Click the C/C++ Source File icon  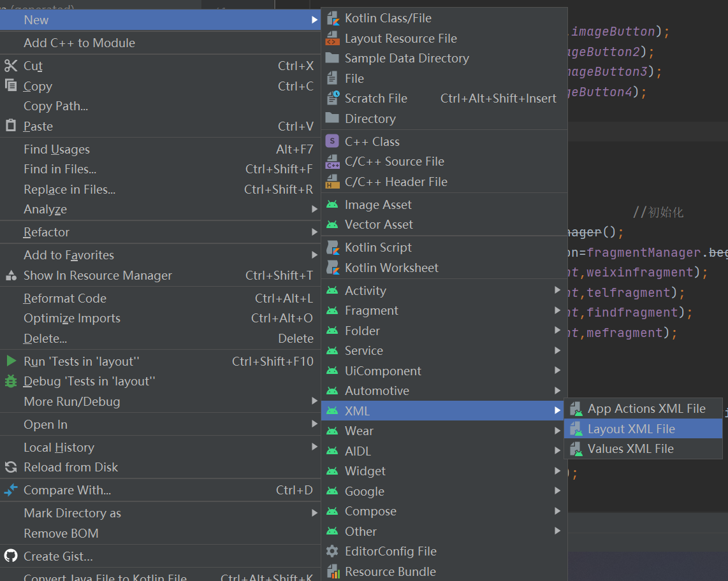(x=332, y=161)
